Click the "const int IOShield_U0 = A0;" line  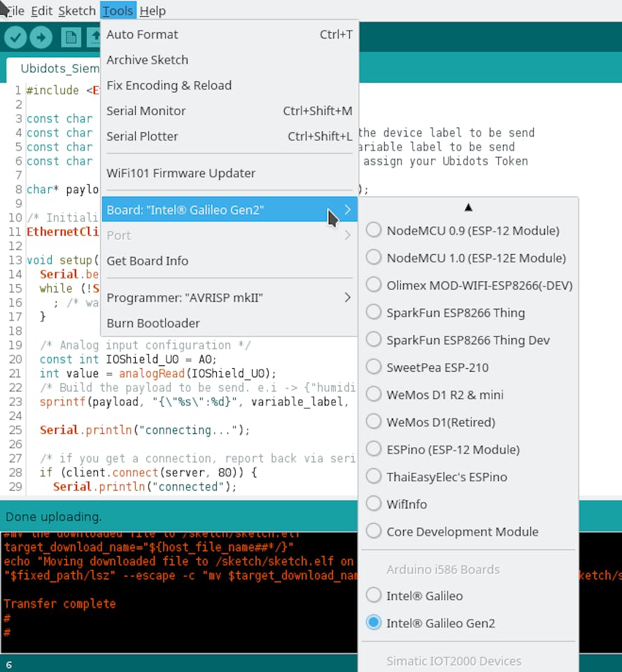128,359
